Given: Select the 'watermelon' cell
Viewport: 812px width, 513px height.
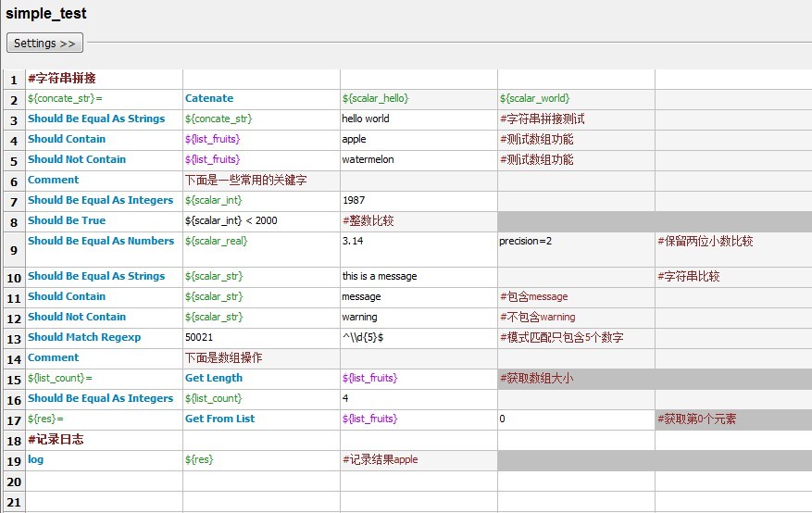Looking at the screenshot, I should click(x=418, y=160).
